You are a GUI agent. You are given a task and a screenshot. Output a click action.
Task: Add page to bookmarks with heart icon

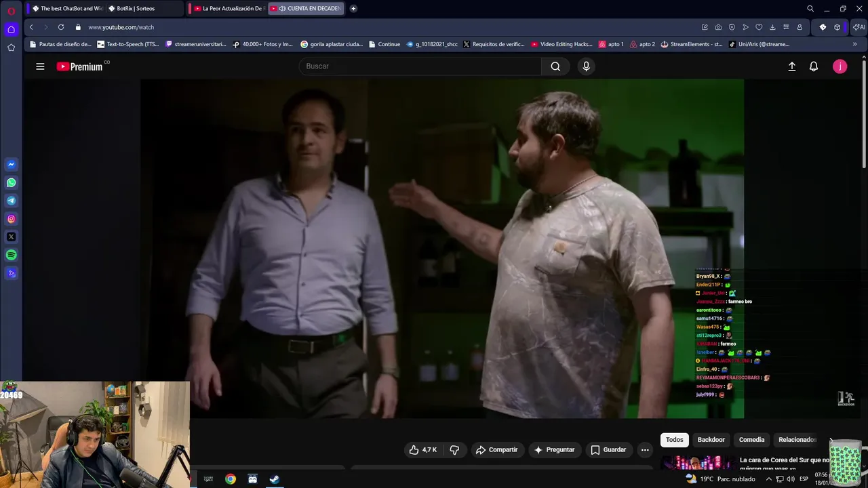point(759,27)
